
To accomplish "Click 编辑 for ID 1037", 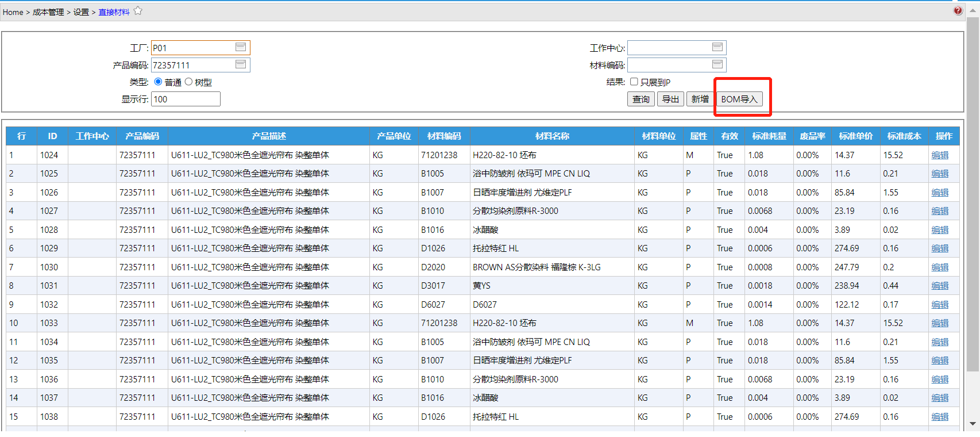I will [940, 398].
